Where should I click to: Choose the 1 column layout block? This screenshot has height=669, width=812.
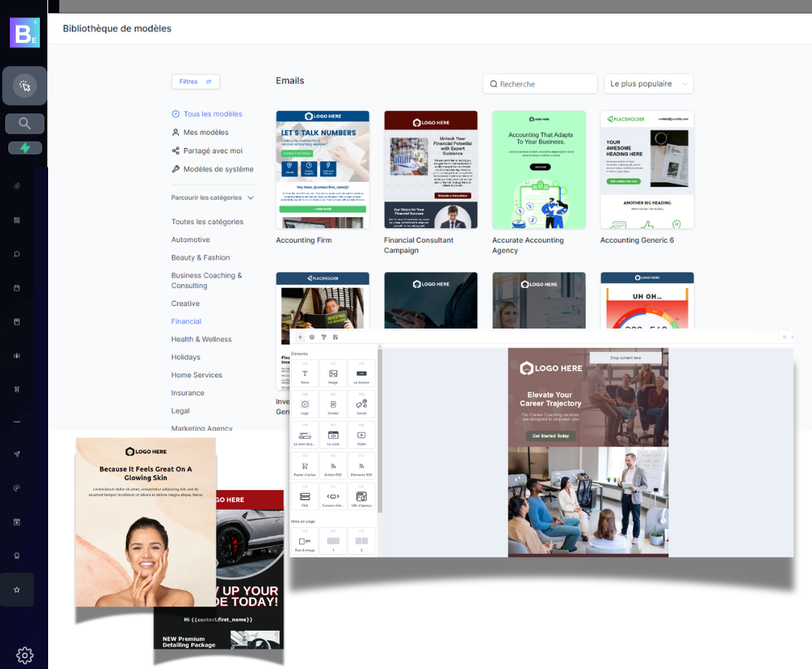333,541
